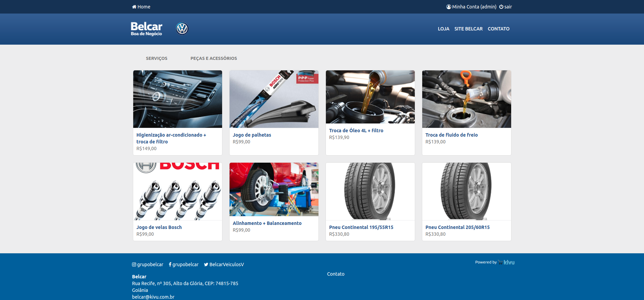Click the footer Contato link

click(336, 274)
